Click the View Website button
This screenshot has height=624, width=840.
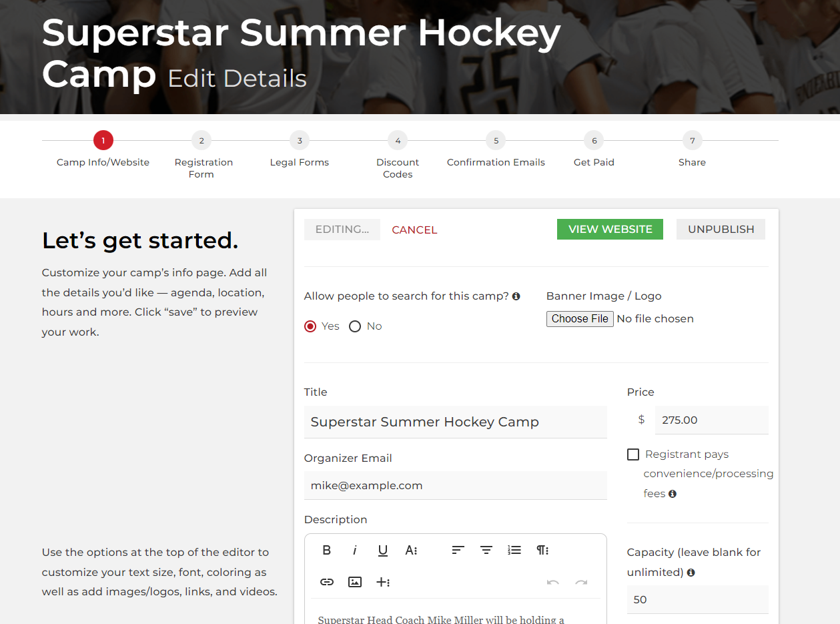[609, 229]
